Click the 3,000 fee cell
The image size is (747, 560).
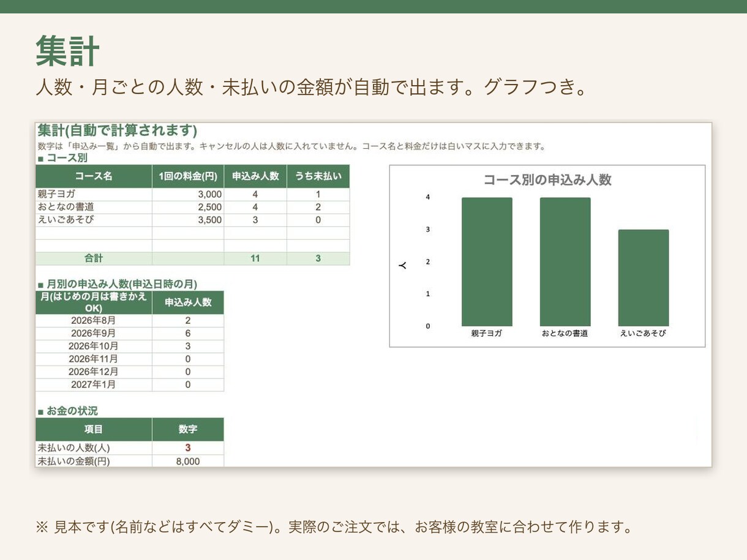pos(188,194)
